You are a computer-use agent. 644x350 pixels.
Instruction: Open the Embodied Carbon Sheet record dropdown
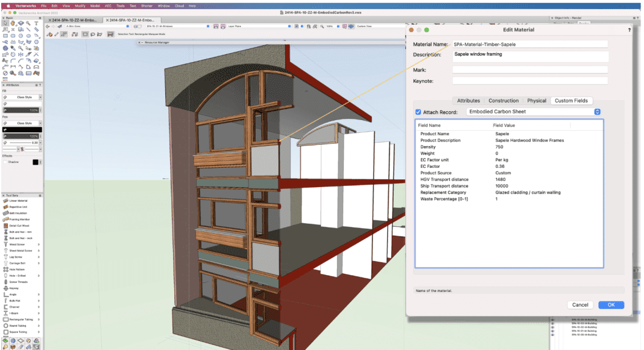tap(534, 112)
